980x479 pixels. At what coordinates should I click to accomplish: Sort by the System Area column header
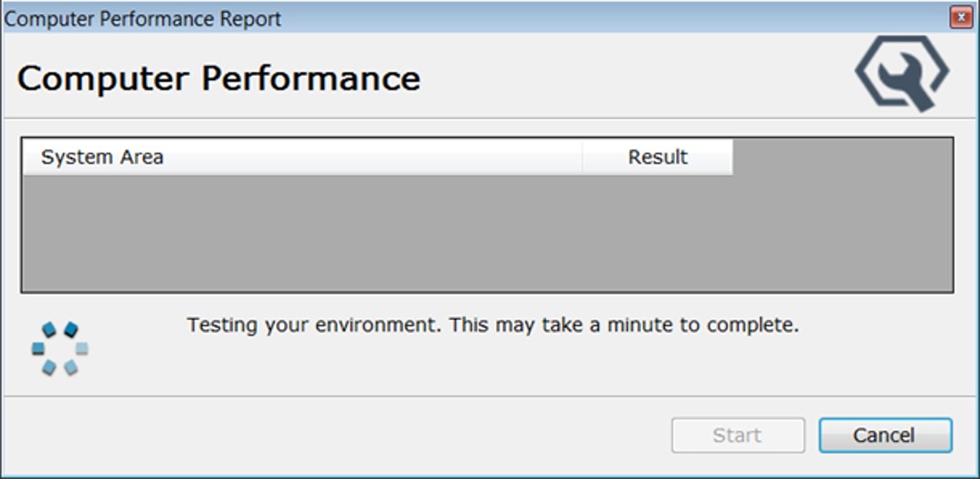coord(102,157)
